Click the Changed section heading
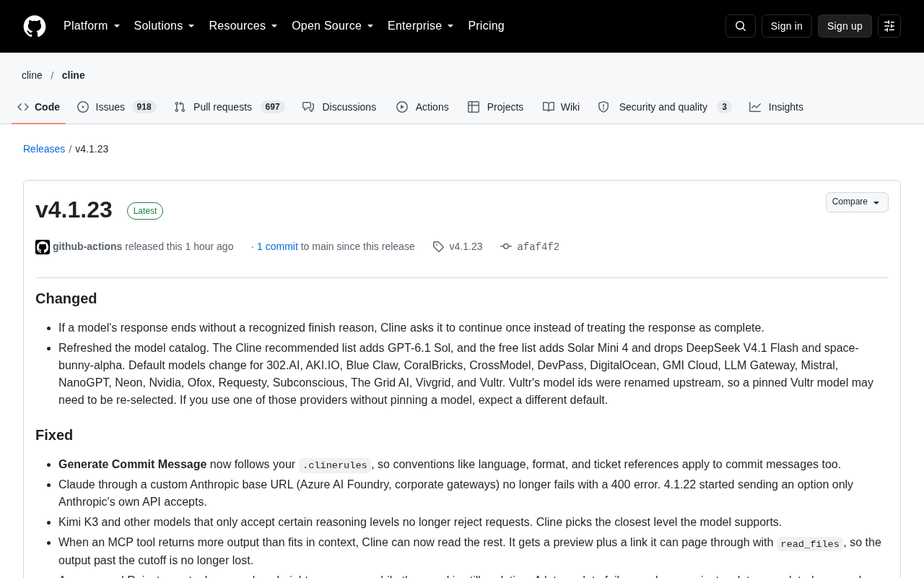The width and height of the screenshot is (924, 578). [66, 298]
